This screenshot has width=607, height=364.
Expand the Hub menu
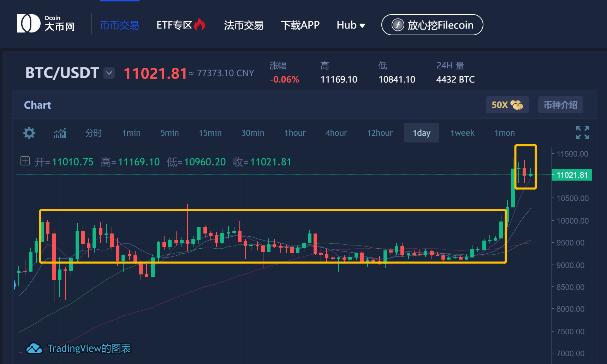pyautogui.click(x=351, y=25)
